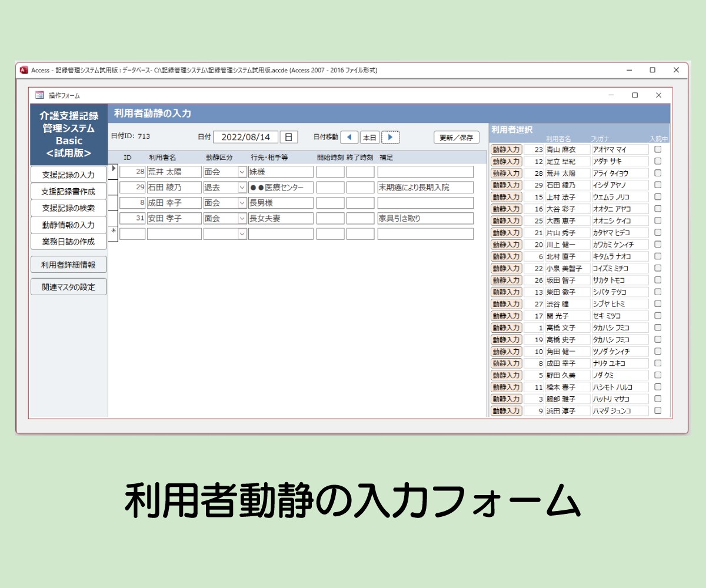Move to next date with right arrow
The width and height of the screenshot is (706, 588).
390,137
